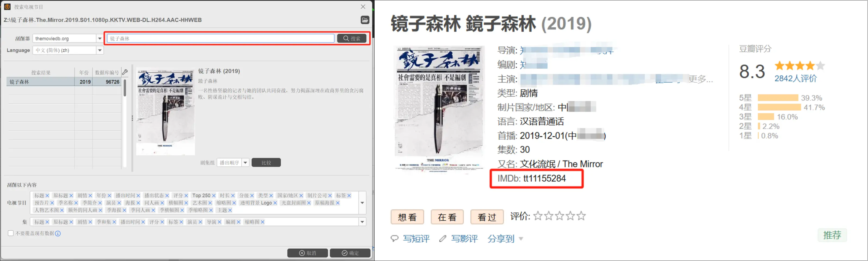Click the speech bubble icon next to 写短评
Viewport: 868px width, 261px height.
tap(395, 239)
